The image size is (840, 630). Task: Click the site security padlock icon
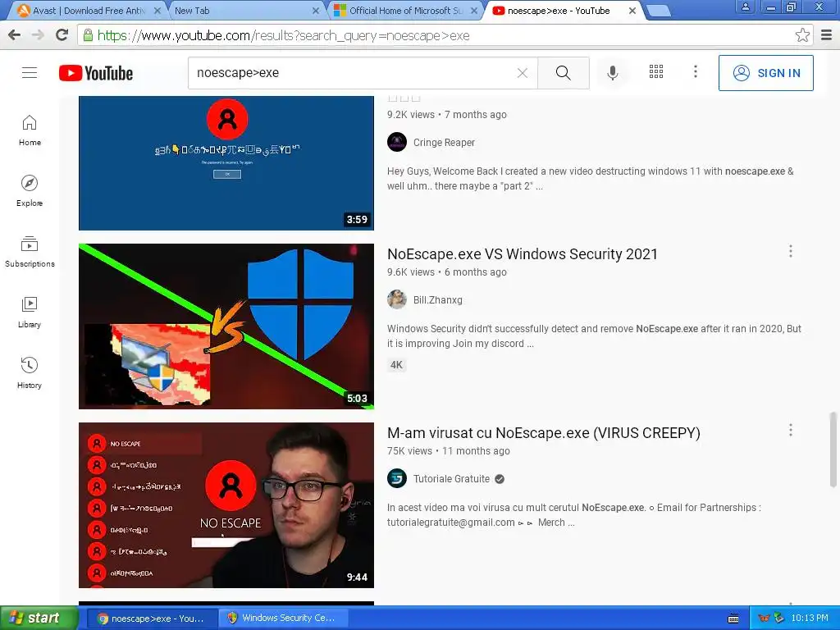(x=88, y=35)
